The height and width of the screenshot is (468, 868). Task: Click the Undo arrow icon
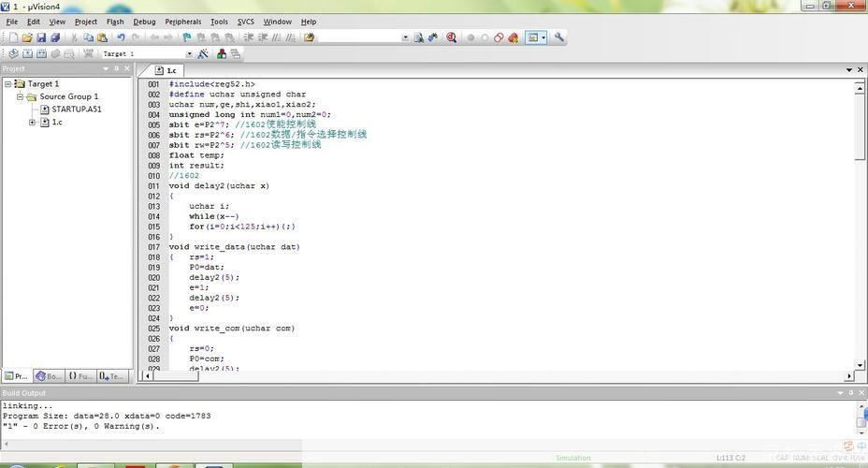[x=121, y=37]
